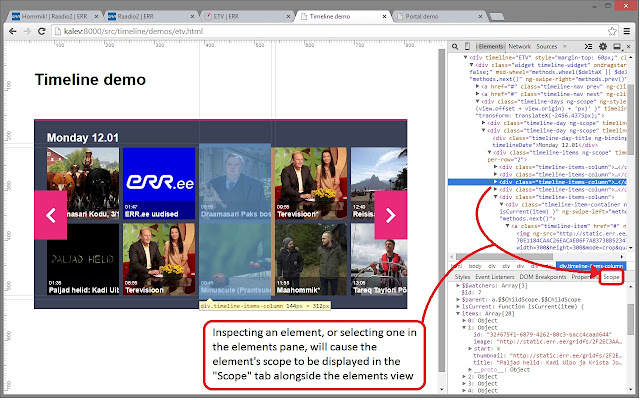Screen dimensions: 640x400
Task: Open the Event Listeners sidebar tab
Action: (x=494, y=277)
